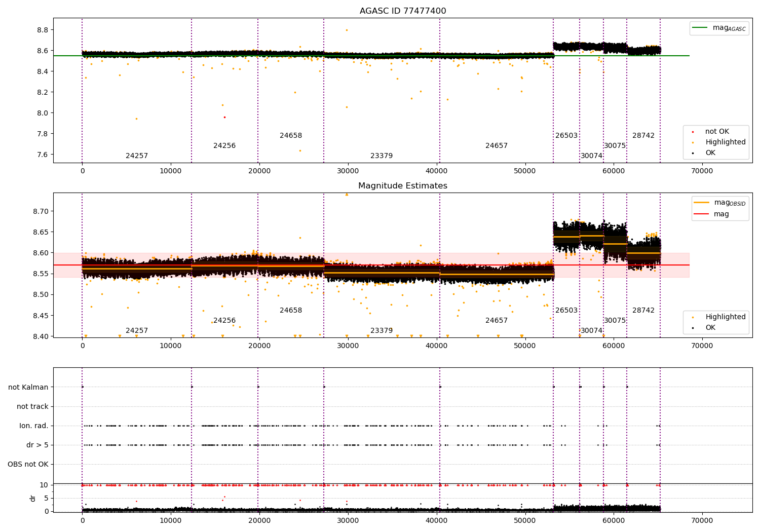
Task: Click obsid label 24657 in Magnitude Estimates plot
Action: (497, 321)
